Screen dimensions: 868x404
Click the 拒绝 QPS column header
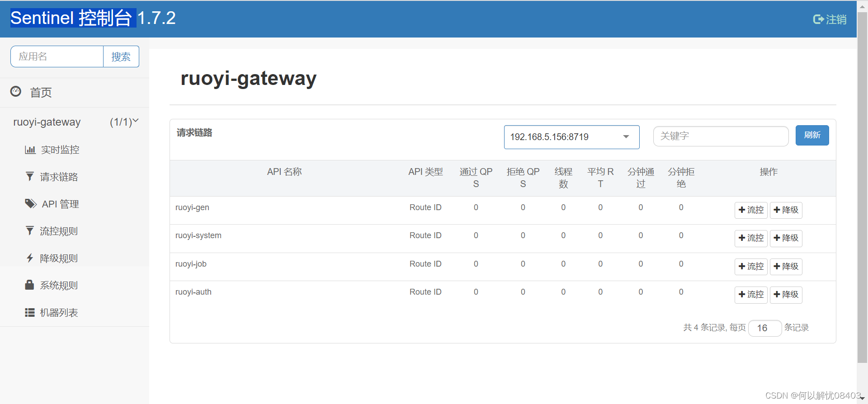pyautogui.click(x=523, y=178)
